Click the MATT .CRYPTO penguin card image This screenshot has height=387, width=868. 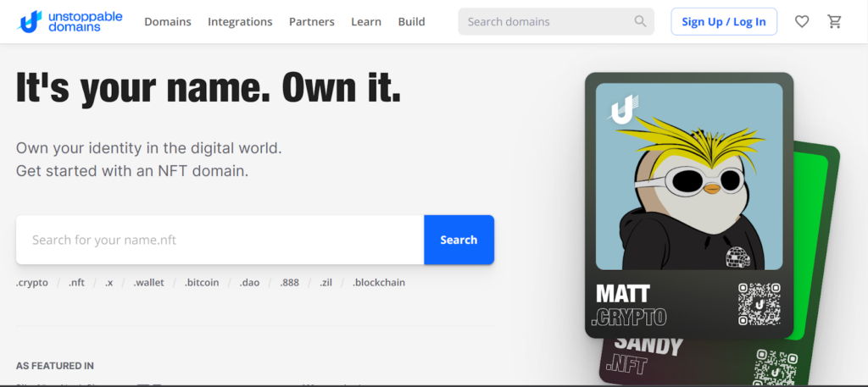(689, 176)
